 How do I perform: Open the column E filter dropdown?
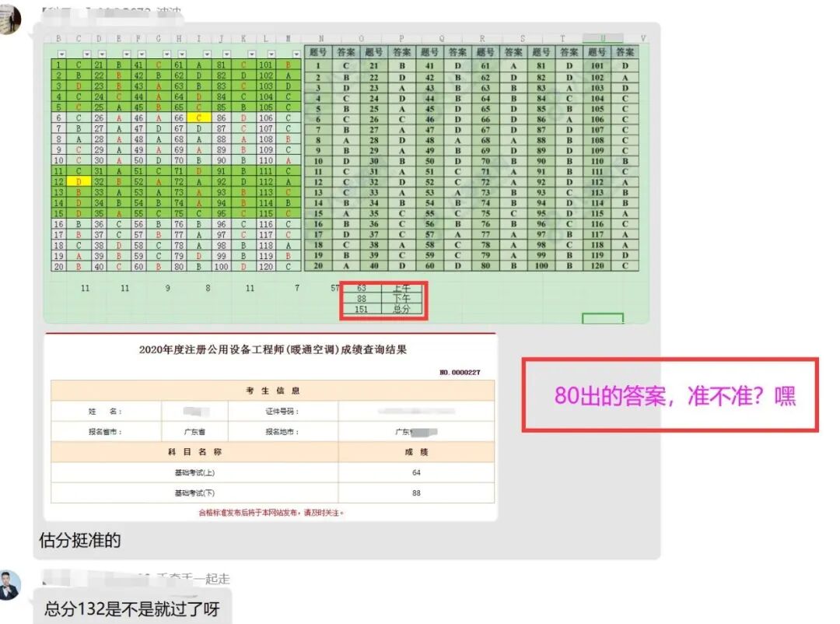127,54
